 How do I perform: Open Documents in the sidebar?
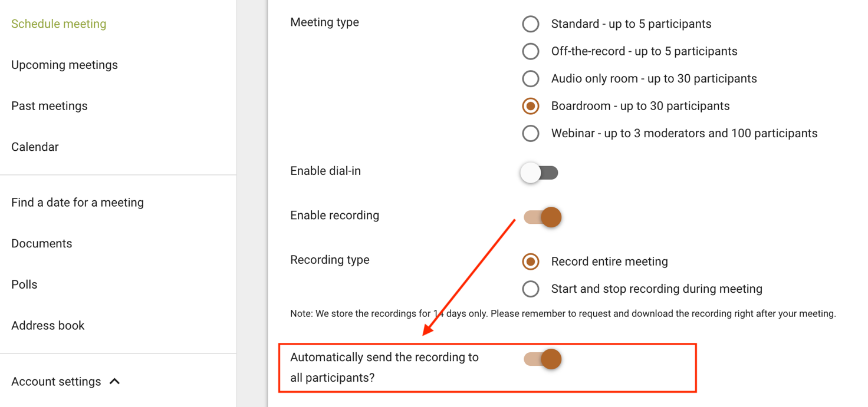point(42,244)
